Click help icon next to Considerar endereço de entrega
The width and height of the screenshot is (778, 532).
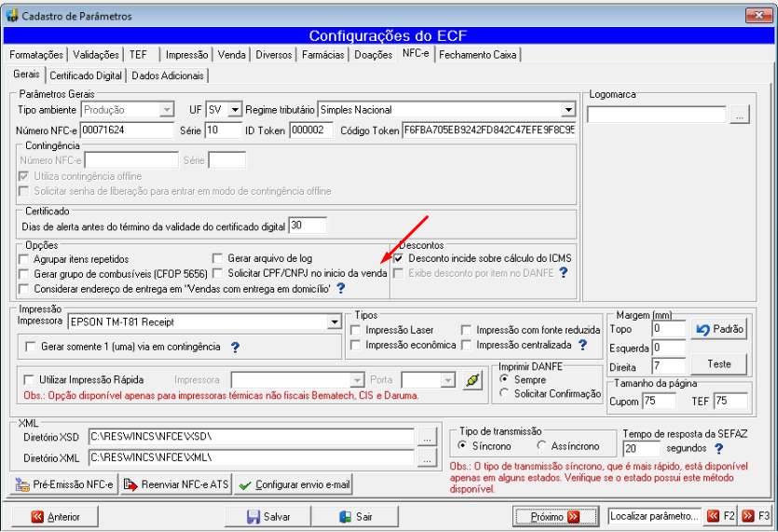(x=341, y=288)
